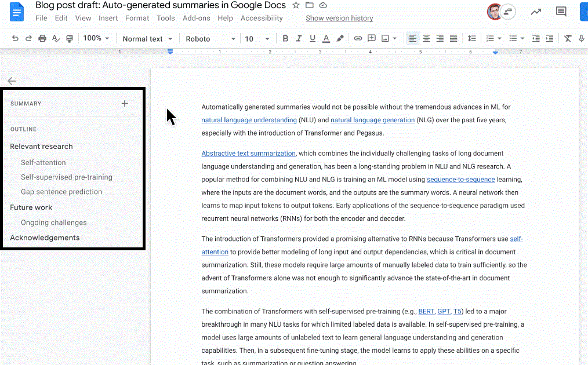Screen dimensions: 588x365
Task: Open the Add-ons menu
Action: [197, 18]
